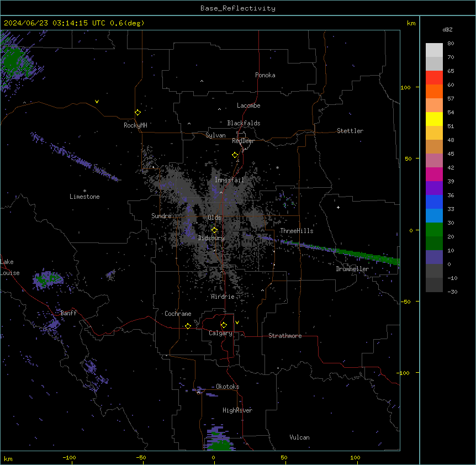
Task: Click the Drumheller label
Action: (352, 269)
